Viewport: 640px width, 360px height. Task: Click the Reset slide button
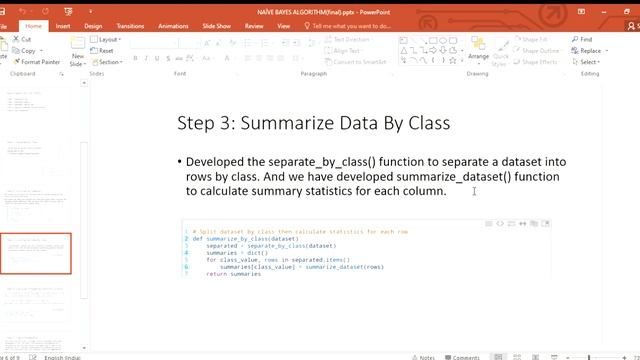coord(102,51)
